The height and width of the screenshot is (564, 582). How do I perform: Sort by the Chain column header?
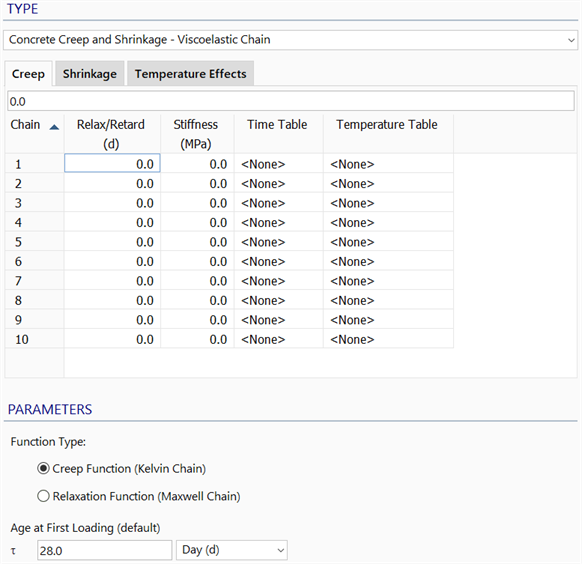coord(34,134)
